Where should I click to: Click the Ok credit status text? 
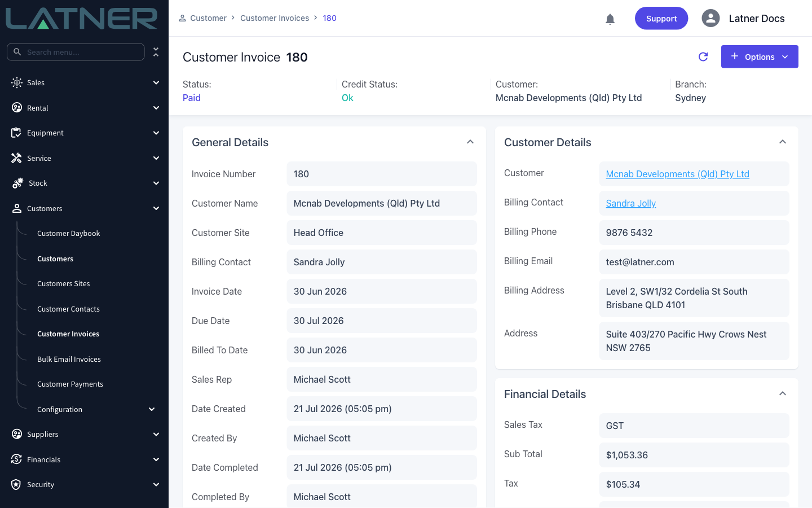[x=347, y=98]
